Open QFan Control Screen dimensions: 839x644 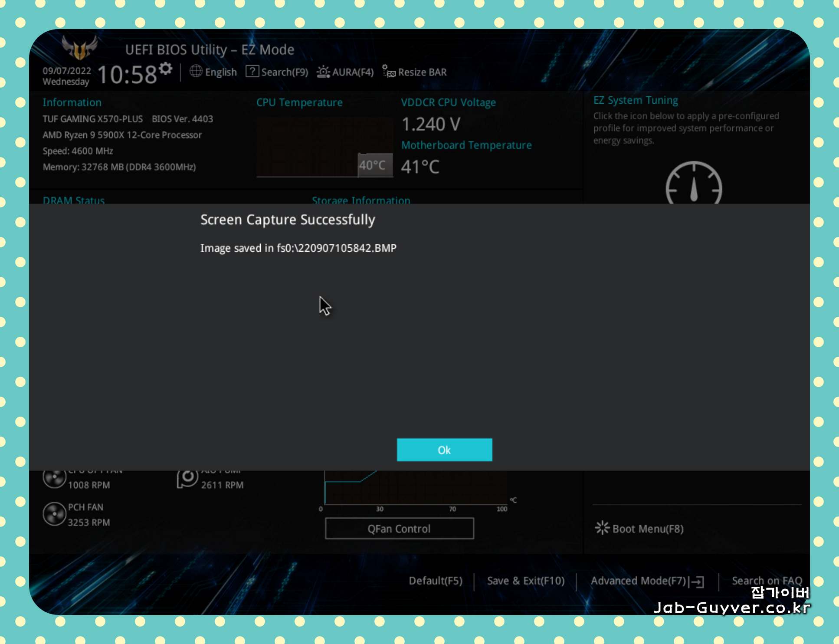[399, 529]
